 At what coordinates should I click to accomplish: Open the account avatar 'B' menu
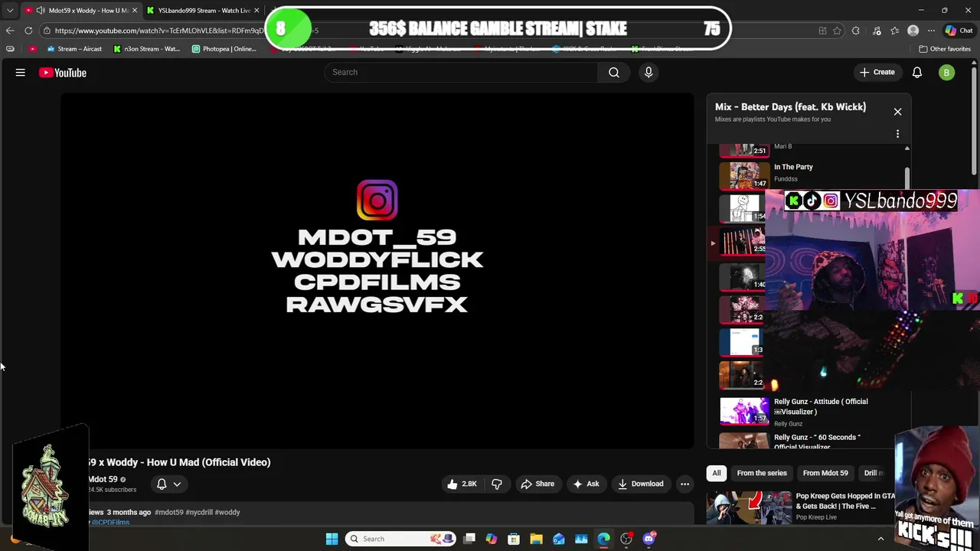pos(947,73)
